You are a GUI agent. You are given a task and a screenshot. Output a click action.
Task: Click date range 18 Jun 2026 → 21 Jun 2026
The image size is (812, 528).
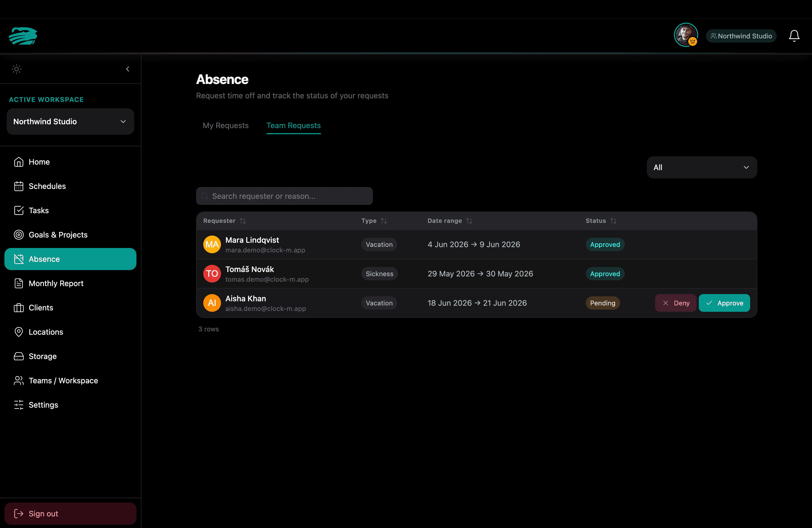point(477,303)
